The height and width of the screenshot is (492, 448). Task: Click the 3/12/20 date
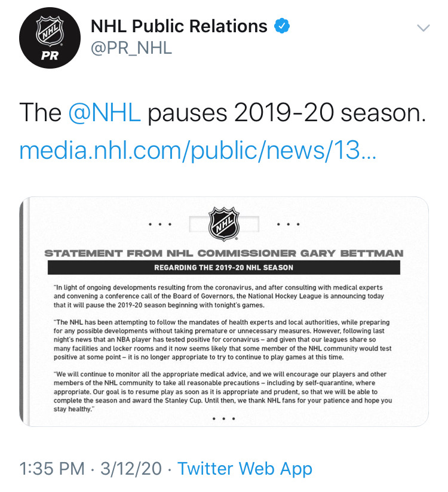(x=131, y=469)
